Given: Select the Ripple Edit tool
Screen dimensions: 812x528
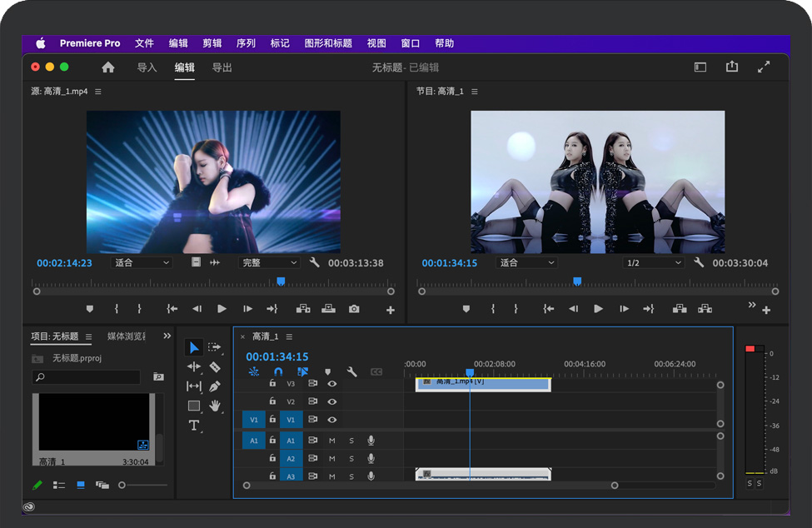Looking at the screenshot, I should tap(194, 366).
